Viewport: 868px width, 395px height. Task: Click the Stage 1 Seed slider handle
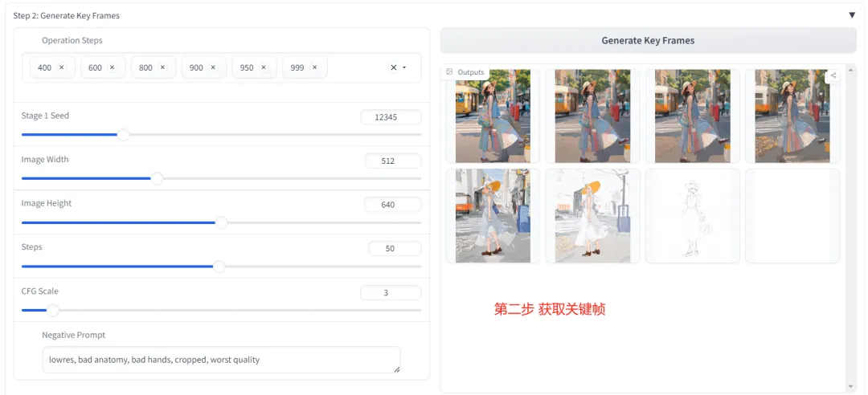point(124,135)
